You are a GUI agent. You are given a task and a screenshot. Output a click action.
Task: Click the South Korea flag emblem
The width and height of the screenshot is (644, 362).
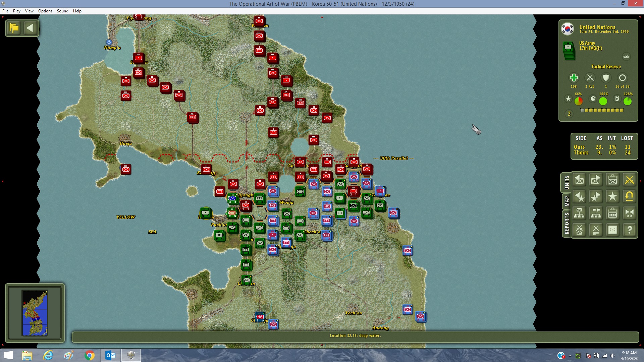pyautogui.click(x=568, y=29)
